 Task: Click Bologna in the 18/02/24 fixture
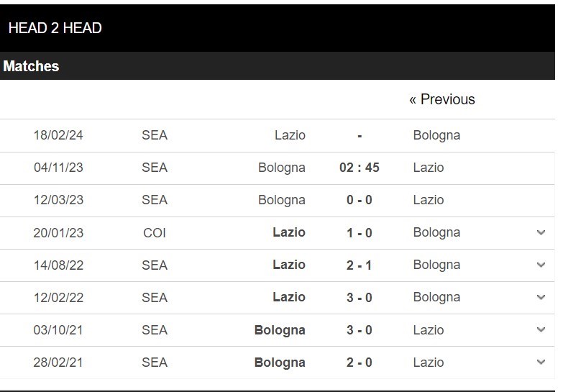pyautogui.click(x=436, y=135)
